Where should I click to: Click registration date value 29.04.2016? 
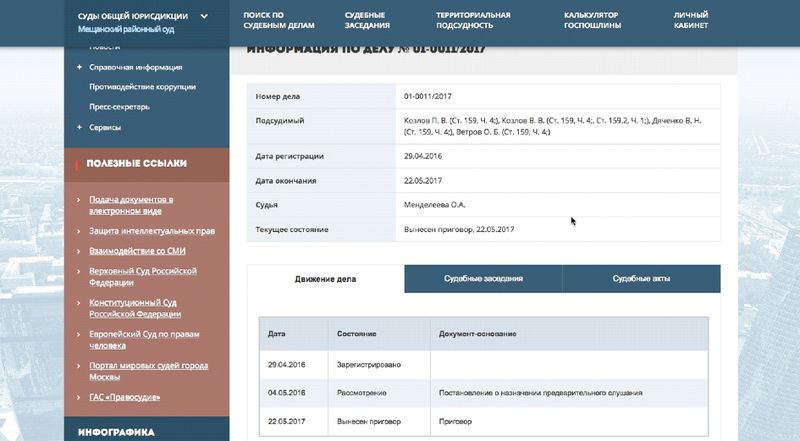click(423, 156)
